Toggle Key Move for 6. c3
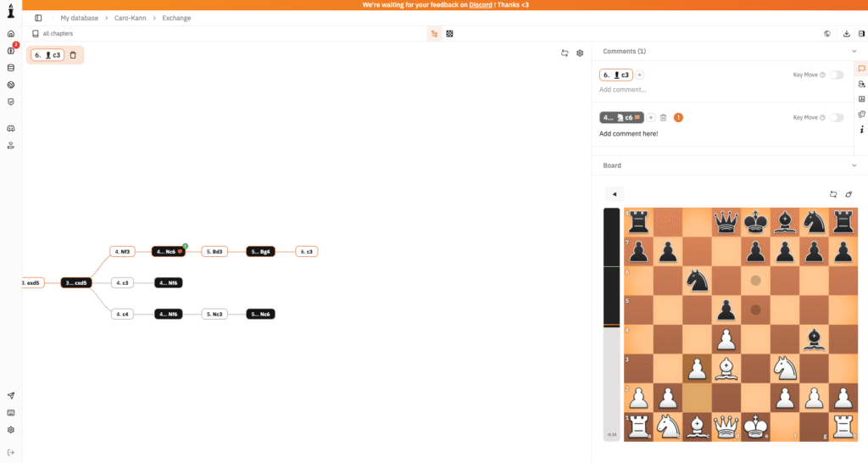 click(x=837, y=75)
